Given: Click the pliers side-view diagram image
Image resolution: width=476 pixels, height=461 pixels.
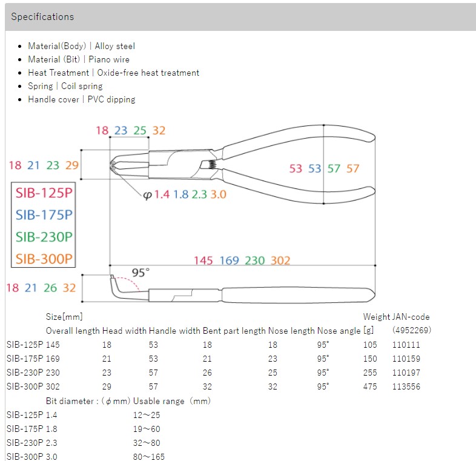Looking at the screenshot, I should 243,288.
